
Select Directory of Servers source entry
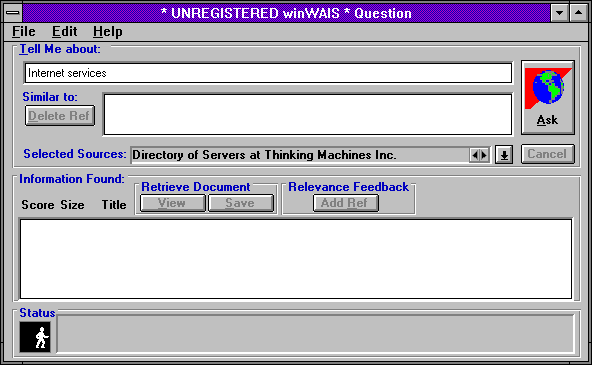click(299, 155)
